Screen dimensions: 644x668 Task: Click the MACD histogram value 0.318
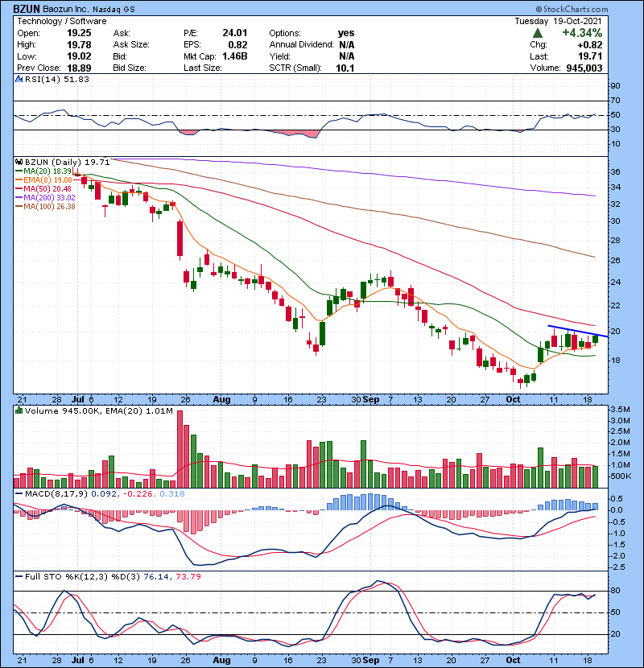tap(172, 494)
